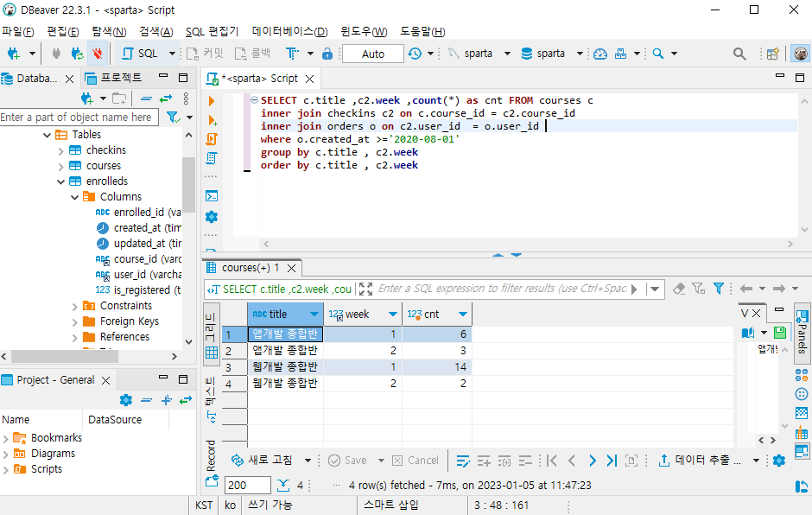Viewport: 812px width, 515px height.
Task: Click Execute in new tab arrow icon
Action: click(x=212, y=120)
